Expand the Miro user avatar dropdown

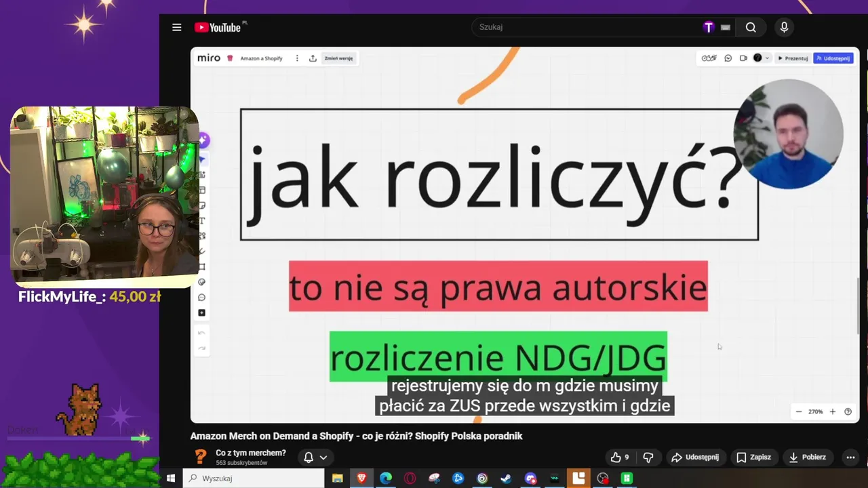(x=762, y=58)
